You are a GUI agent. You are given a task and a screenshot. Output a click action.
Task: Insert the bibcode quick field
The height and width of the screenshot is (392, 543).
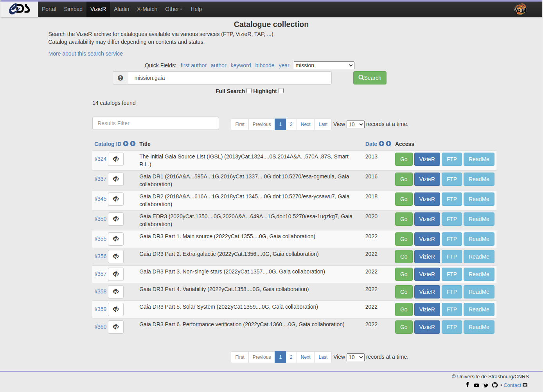coord(265,65)
